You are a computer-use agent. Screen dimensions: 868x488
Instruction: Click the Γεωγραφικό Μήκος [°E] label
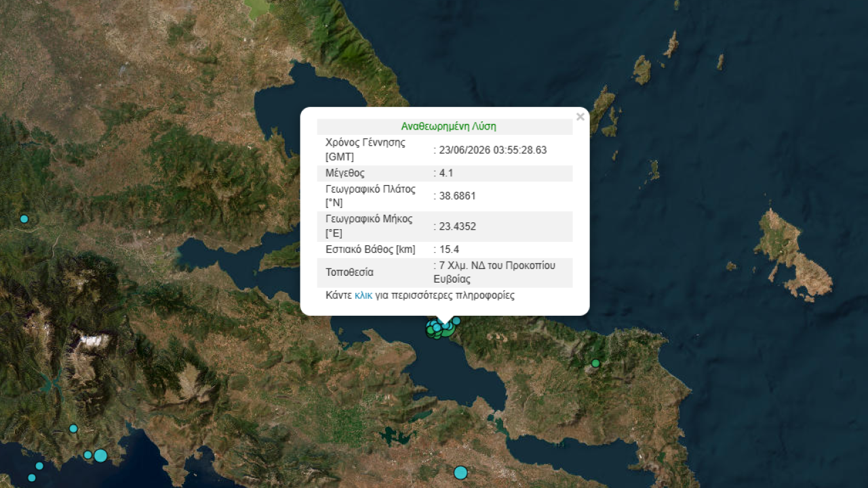click(370, 226)
